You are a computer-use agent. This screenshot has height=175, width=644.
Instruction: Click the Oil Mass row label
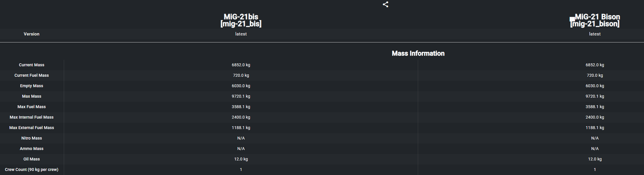pos(32,159)
